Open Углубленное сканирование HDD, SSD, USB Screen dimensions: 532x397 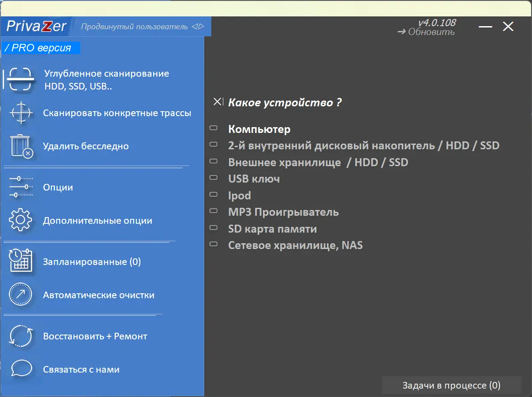point(106,80)
